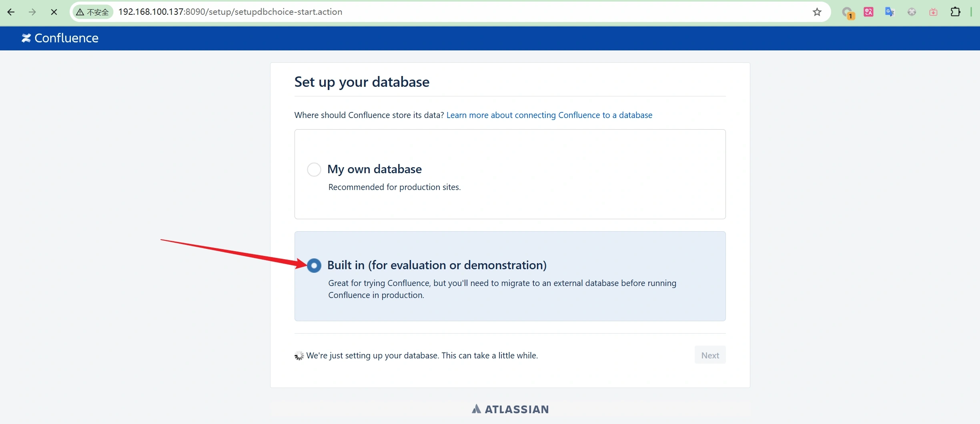Open the Extensions puzzle-piece menu
Screen dimensions: 980x424
955,12
